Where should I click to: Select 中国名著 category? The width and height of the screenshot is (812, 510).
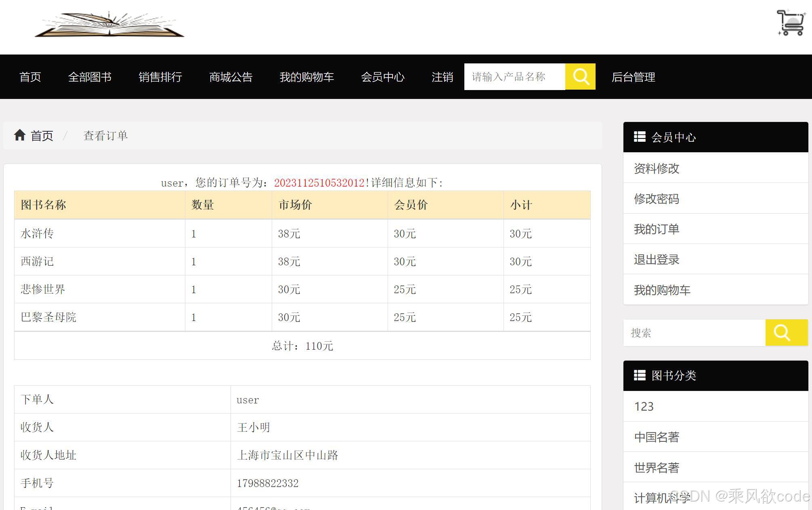[x=657, y=437]
